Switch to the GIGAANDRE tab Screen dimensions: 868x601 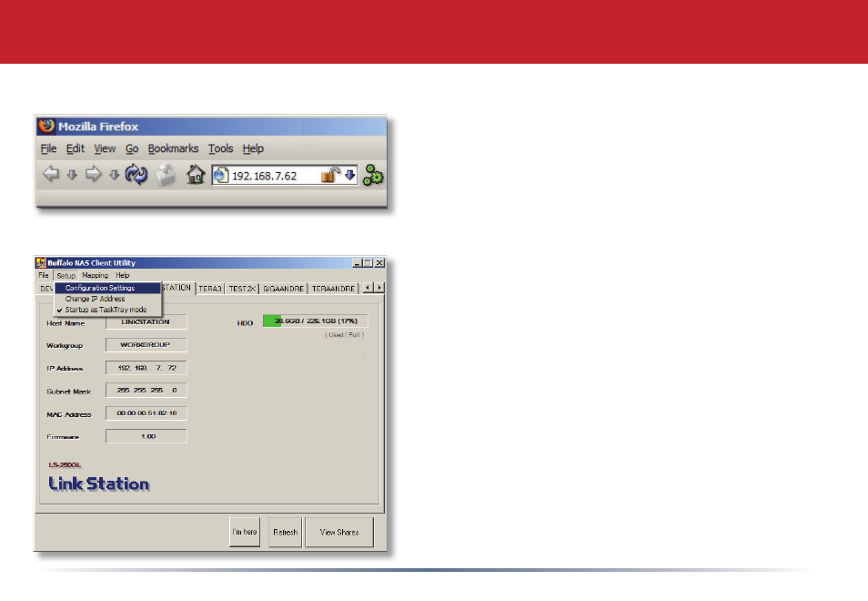pyautogui.click(x=284, y=289)
